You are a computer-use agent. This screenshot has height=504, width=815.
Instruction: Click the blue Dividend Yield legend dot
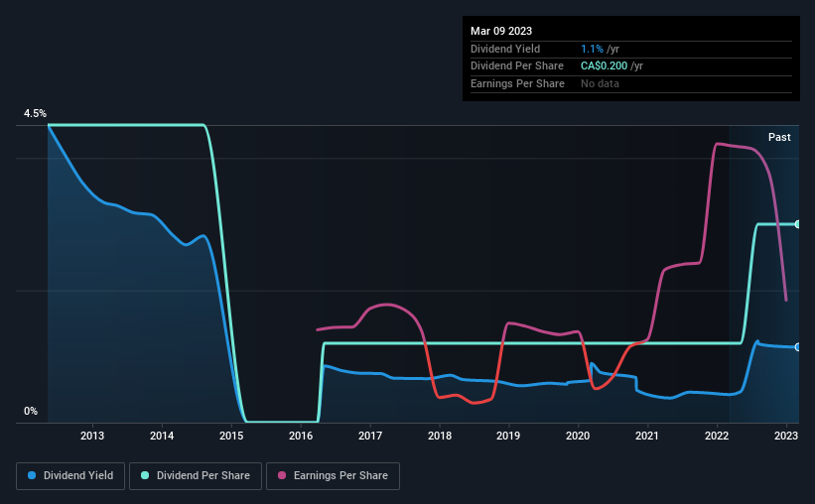pyautogui.click(x=32, y=475)
